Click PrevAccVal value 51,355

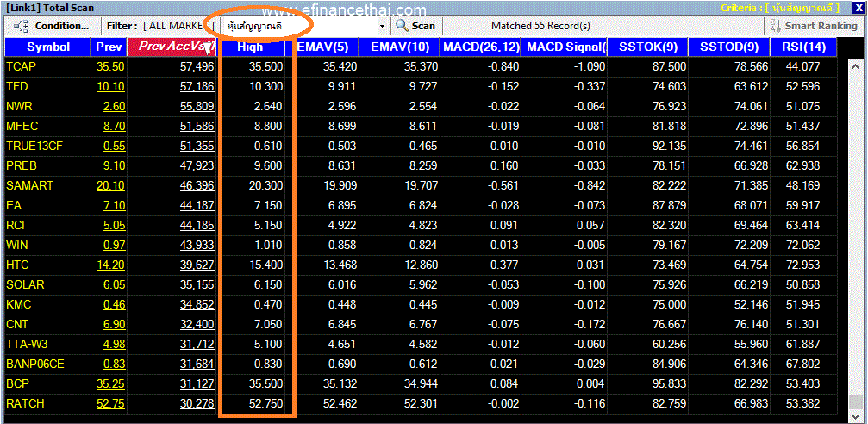click(x=197, y=147)
